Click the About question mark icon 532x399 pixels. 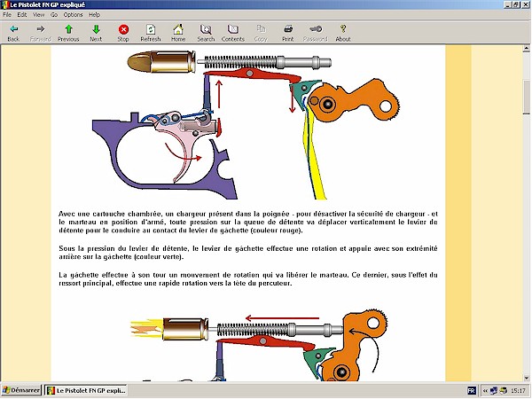tap(343, 33)
